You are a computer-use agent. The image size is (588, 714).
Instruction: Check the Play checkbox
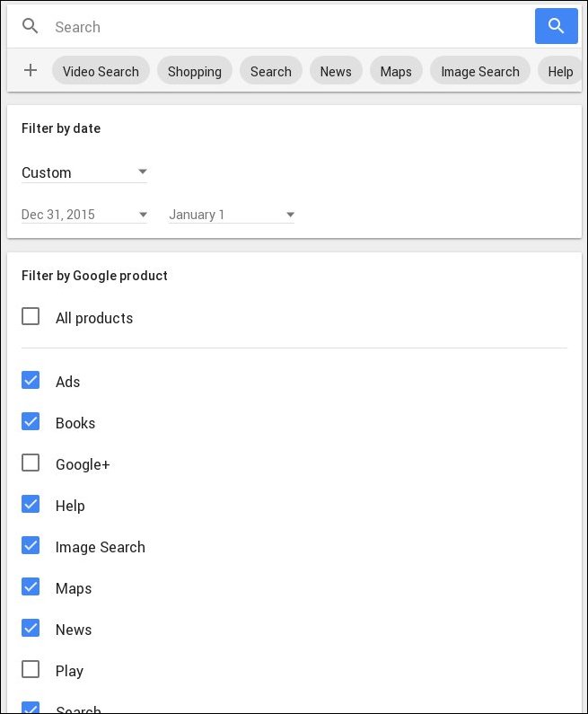(x=31, y=669)
